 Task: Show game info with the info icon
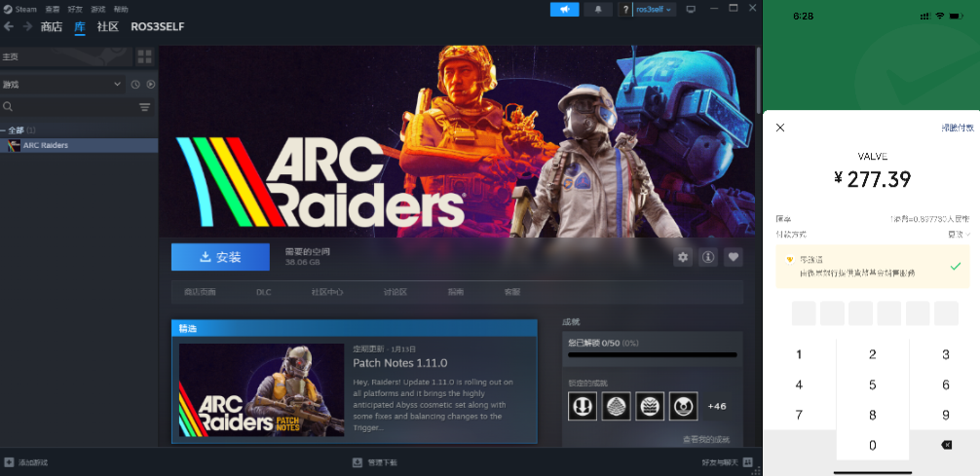tap(709, 257)
